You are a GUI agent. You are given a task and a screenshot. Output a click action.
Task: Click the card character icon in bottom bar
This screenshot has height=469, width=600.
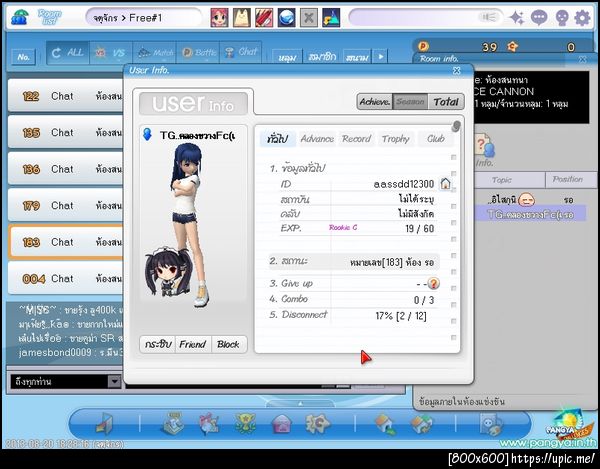491,424
